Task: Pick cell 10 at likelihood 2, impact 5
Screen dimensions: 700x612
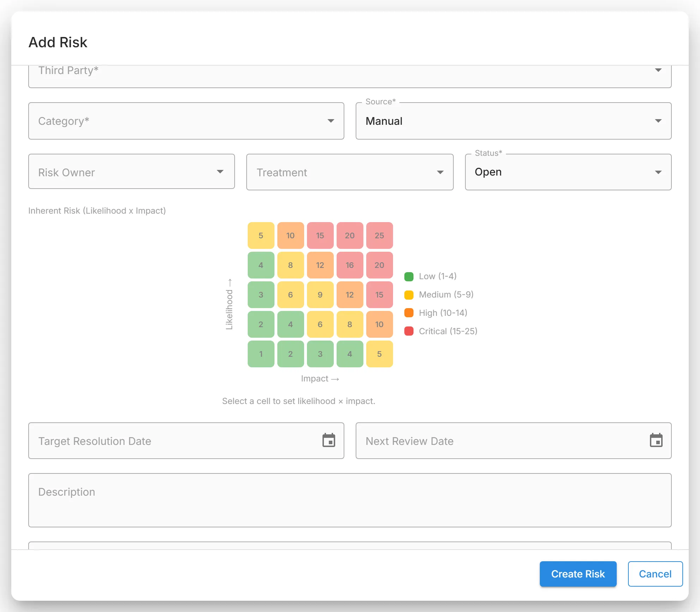Action: [379, 324]
